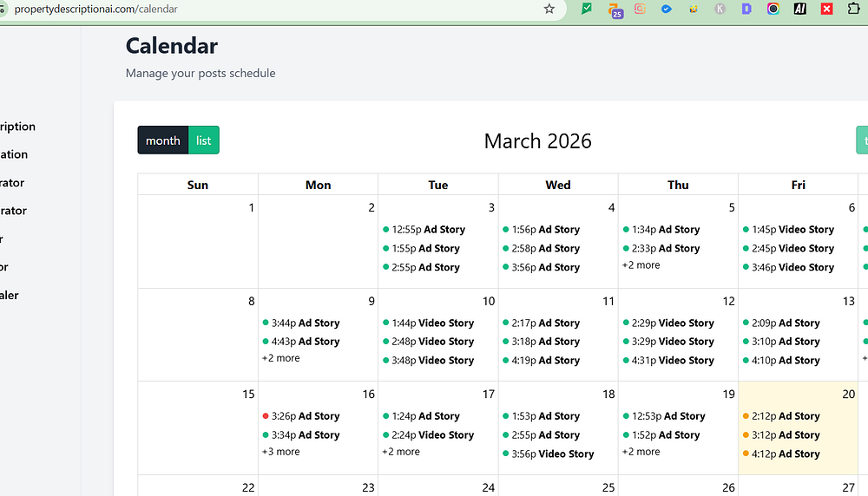
Task: Select the 4:43p Ad Story event
Action: 301,341
